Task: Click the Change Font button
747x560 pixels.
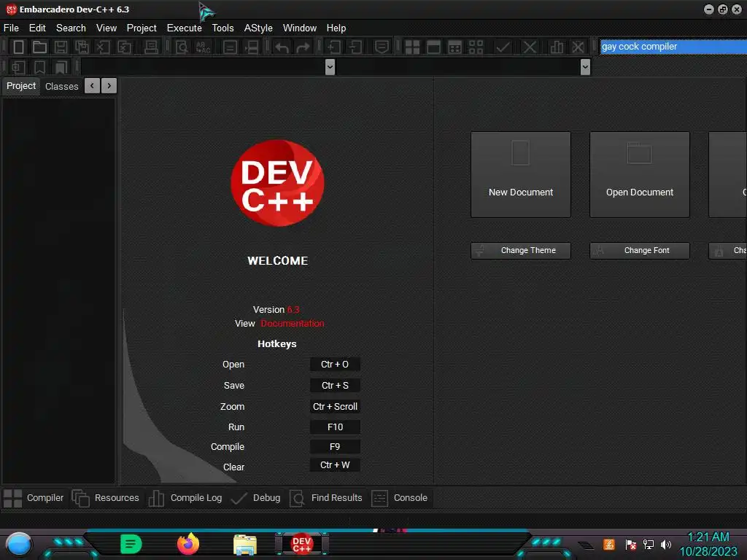Action: [640, 251]
